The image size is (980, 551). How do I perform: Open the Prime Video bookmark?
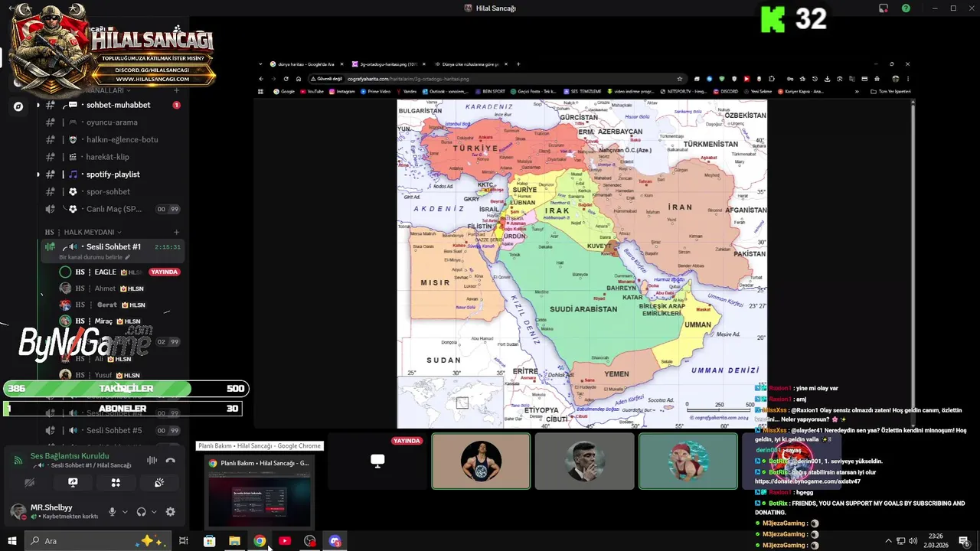[375, 91]
